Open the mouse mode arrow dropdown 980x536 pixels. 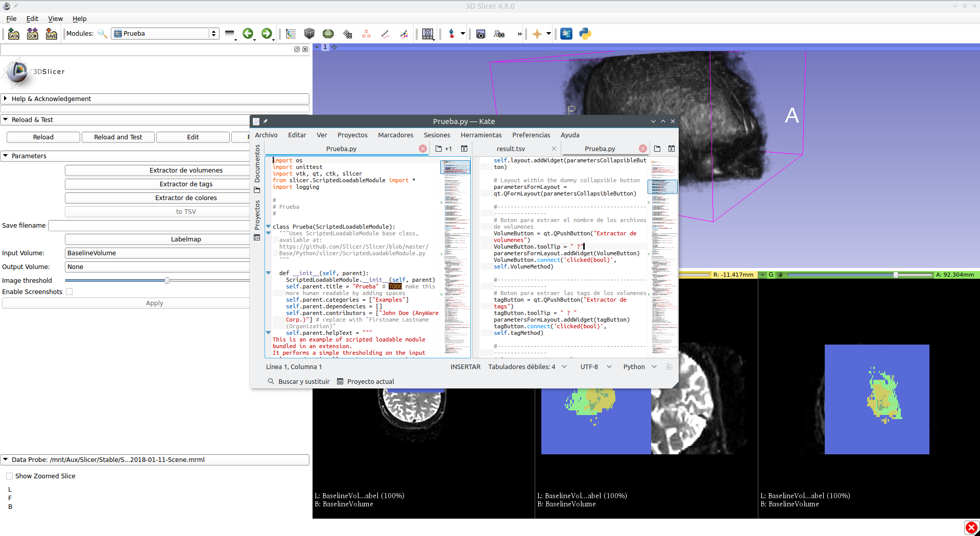[x=463, y=34]
